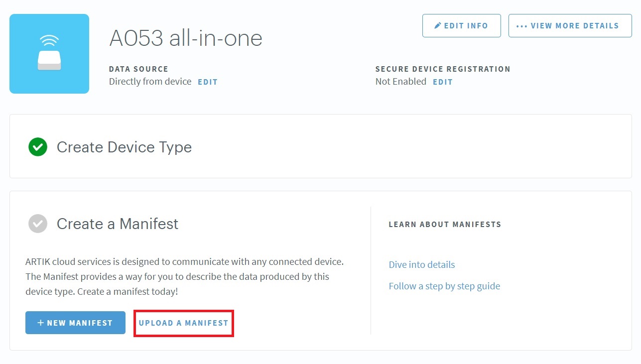Click the blue wireless device thumbnail icon

coord(49,54)
